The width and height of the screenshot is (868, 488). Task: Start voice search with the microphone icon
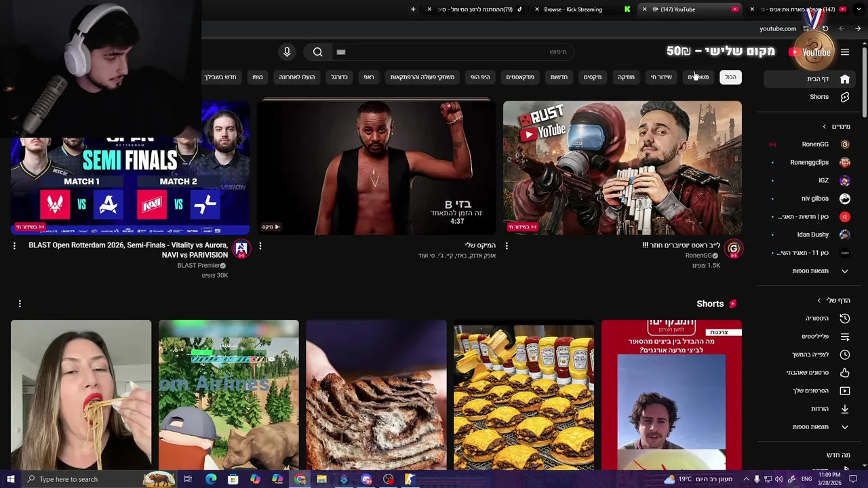point(287,52)
